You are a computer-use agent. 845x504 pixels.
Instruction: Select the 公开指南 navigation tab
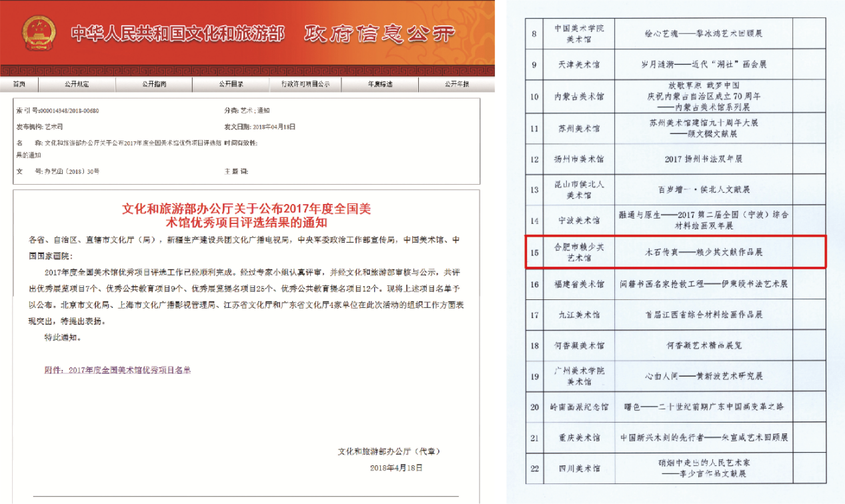click(154, 84)
